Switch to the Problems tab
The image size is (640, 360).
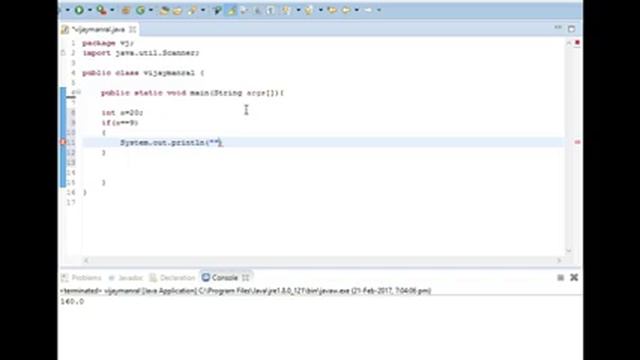click(81, 278)
